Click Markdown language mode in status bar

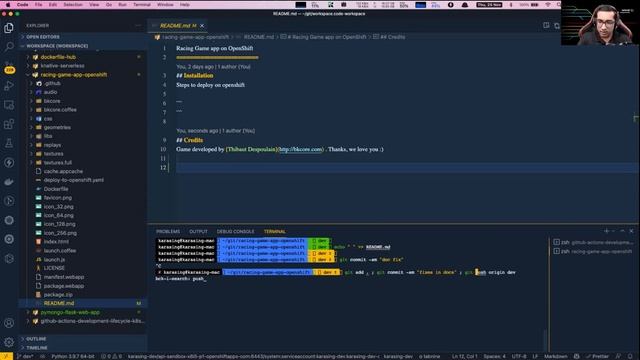pos(556,356)
